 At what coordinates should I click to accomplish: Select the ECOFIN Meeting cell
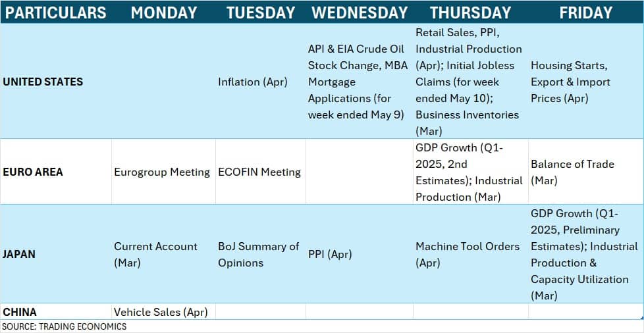(261, 172)
